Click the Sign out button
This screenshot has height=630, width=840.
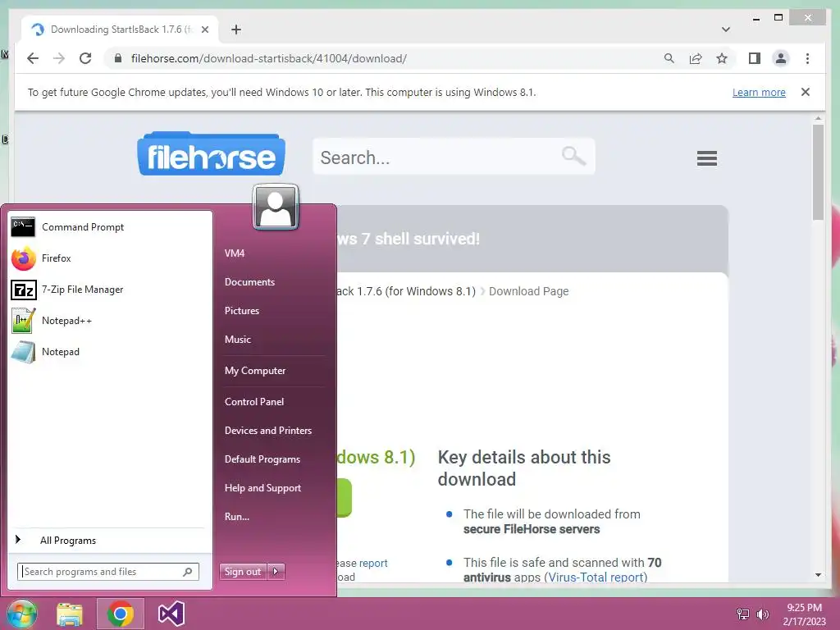coord(243,572)
